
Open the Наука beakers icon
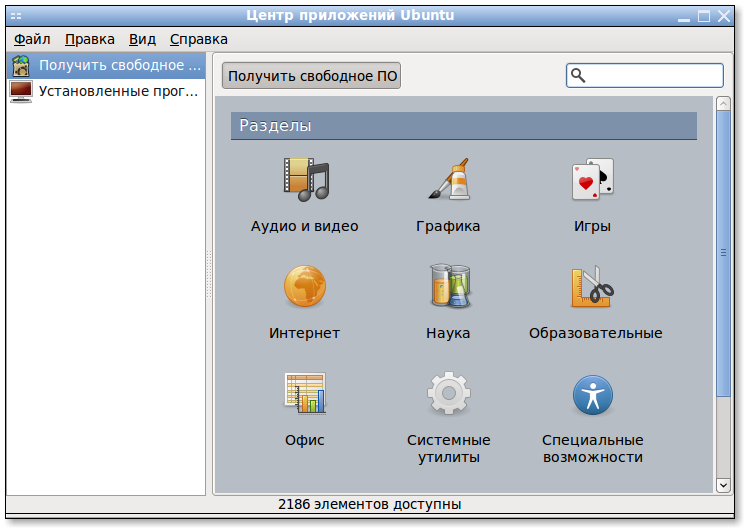(x=450, y=286)
